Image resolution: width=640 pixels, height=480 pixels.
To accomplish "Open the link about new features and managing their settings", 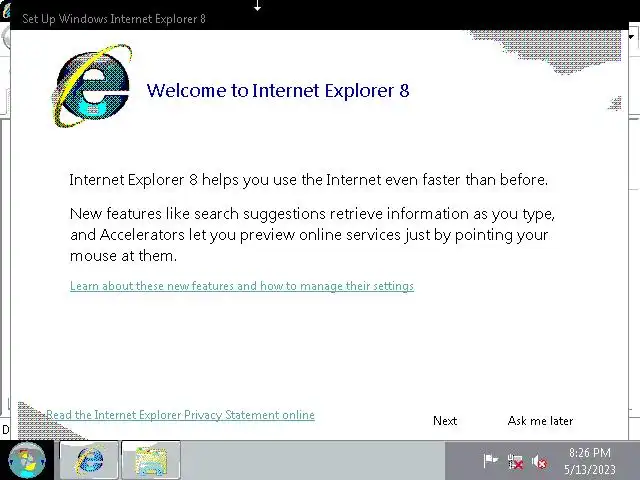I will pos(242,286).
